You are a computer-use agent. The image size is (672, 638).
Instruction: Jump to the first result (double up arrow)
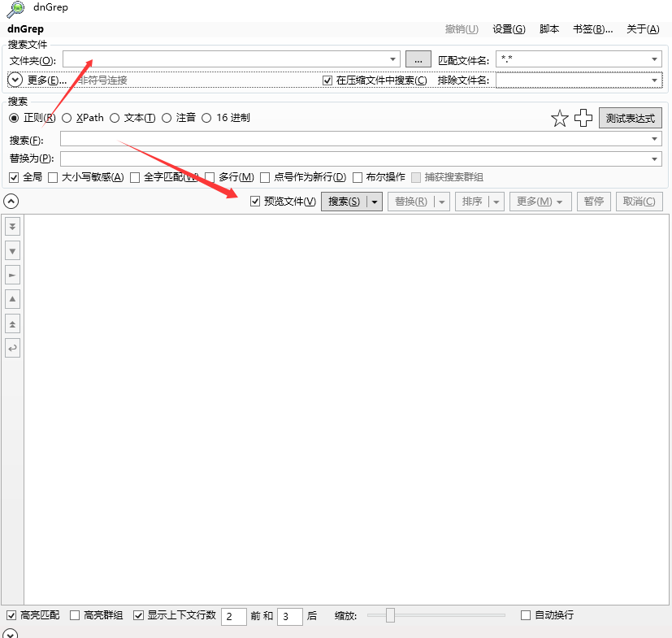(x=12, y=323)
